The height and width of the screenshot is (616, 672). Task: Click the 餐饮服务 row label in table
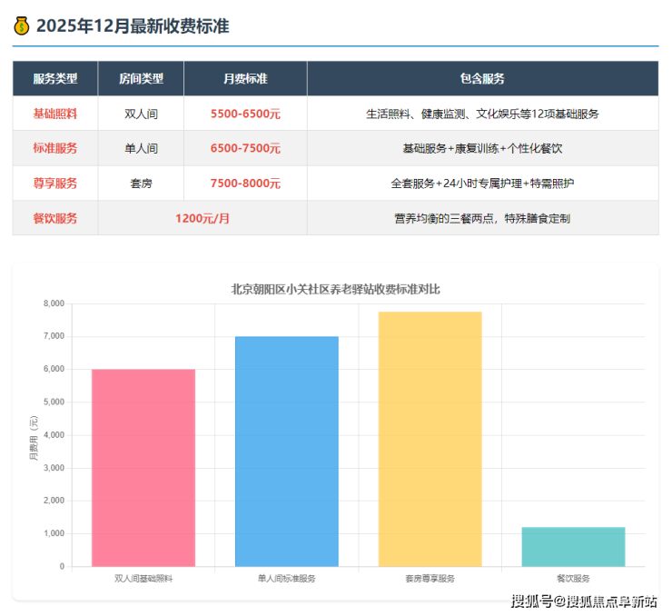coord(54,218)
